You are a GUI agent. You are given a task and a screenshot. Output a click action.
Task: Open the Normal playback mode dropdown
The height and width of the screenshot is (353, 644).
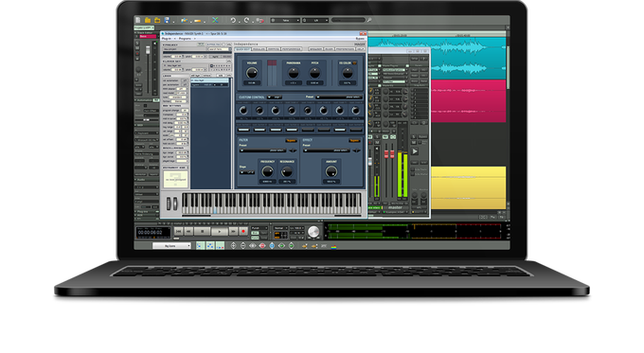(280, 228)
